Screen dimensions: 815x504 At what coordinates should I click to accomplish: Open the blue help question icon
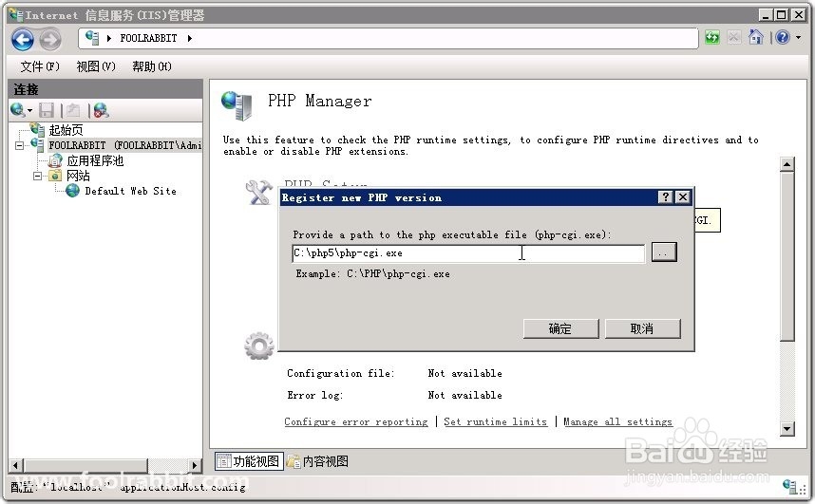[x=783, y=37]
